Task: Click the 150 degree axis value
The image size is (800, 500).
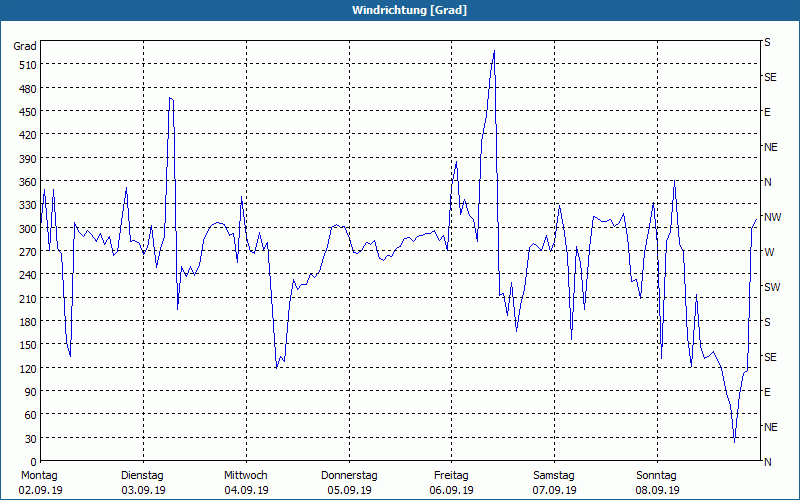Action: [x=28, y=345]
